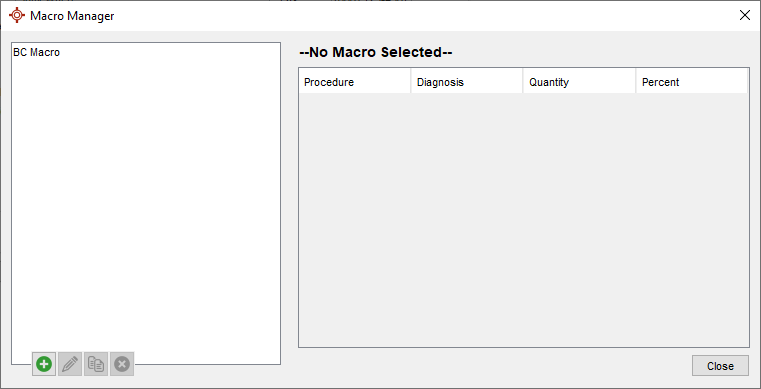Click the empty procedure table body
This screenshot has height=389, width=761.
click(524, 220)
